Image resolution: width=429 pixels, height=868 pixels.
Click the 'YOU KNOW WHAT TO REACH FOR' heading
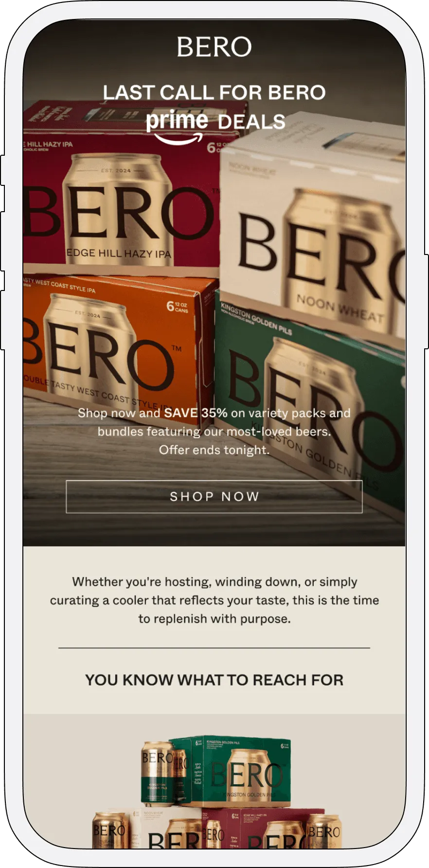214,680
